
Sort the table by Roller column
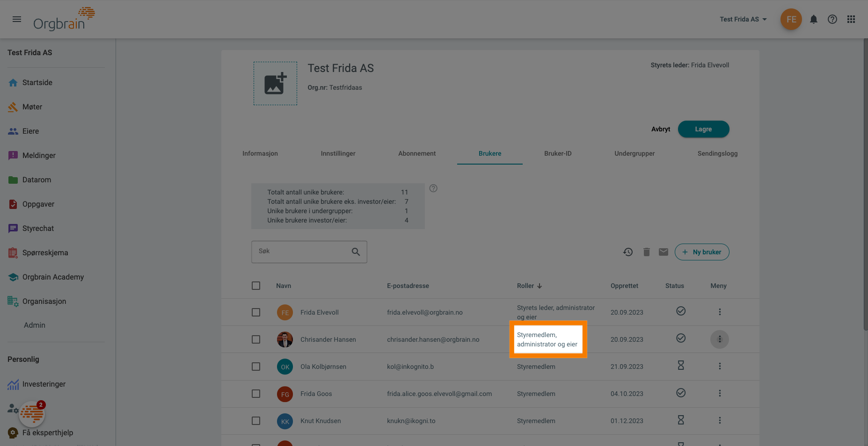coord(529,286)
